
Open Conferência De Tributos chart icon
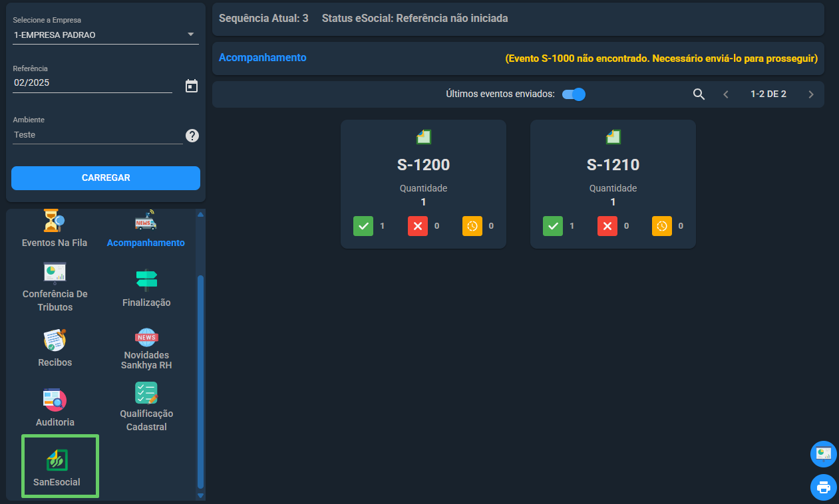click(55, 273)
